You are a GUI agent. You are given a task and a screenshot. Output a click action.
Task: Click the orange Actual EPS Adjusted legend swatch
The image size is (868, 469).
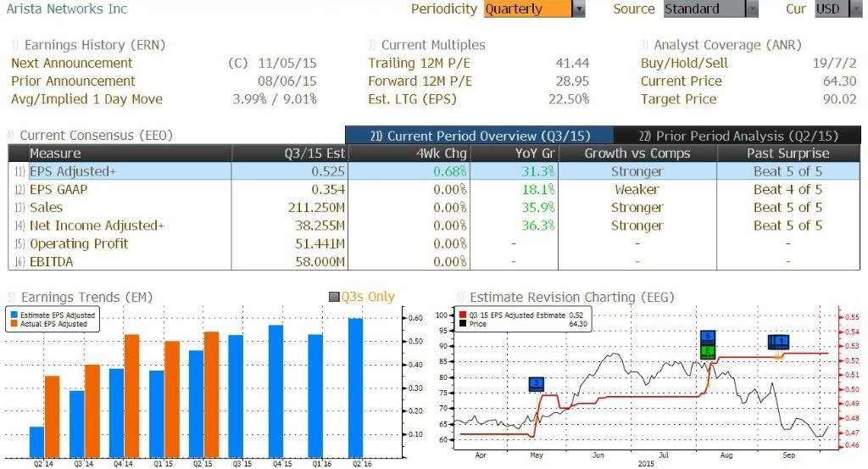pyautogui.click(x=14, y=324)
